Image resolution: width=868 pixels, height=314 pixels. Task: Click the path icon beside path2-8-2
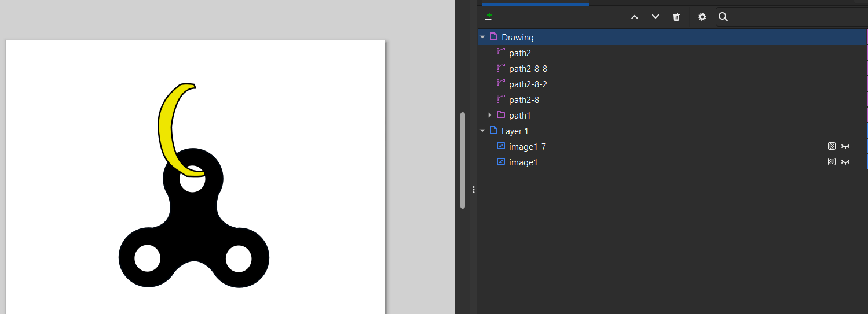coord(501,84)
